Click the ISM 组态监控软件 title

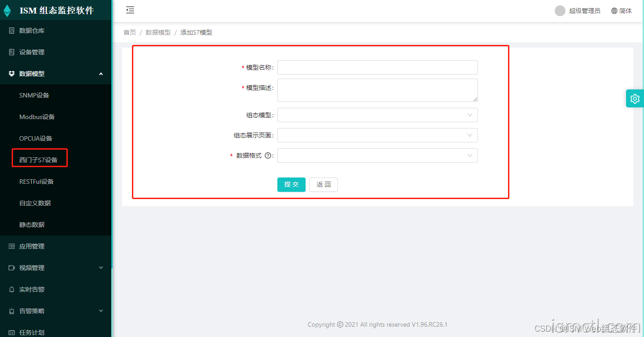[57, 11]
